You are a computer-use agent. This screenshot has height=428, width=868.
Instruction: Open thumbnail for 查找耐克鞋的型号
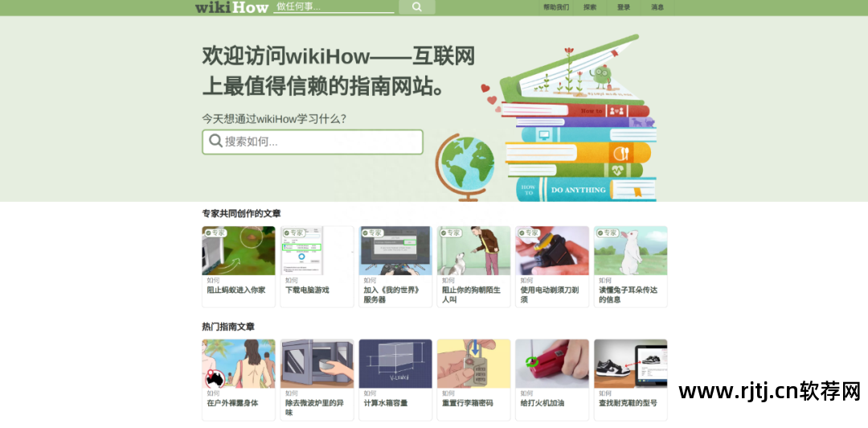coord(631,364)
